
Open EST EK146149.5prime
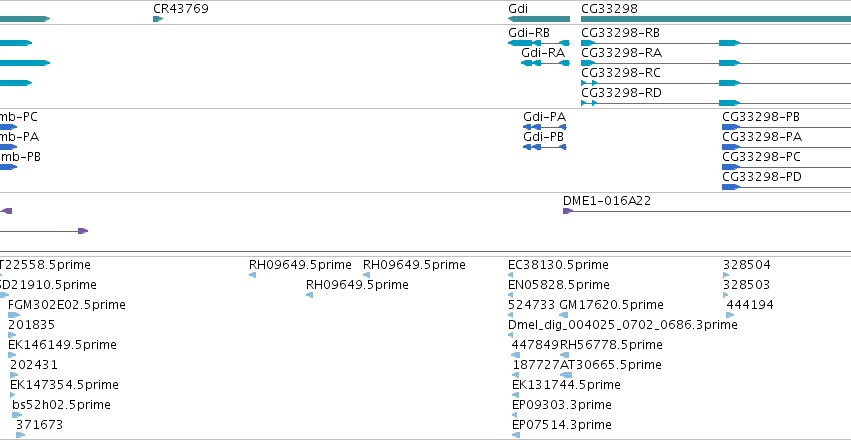coord(62,345)
